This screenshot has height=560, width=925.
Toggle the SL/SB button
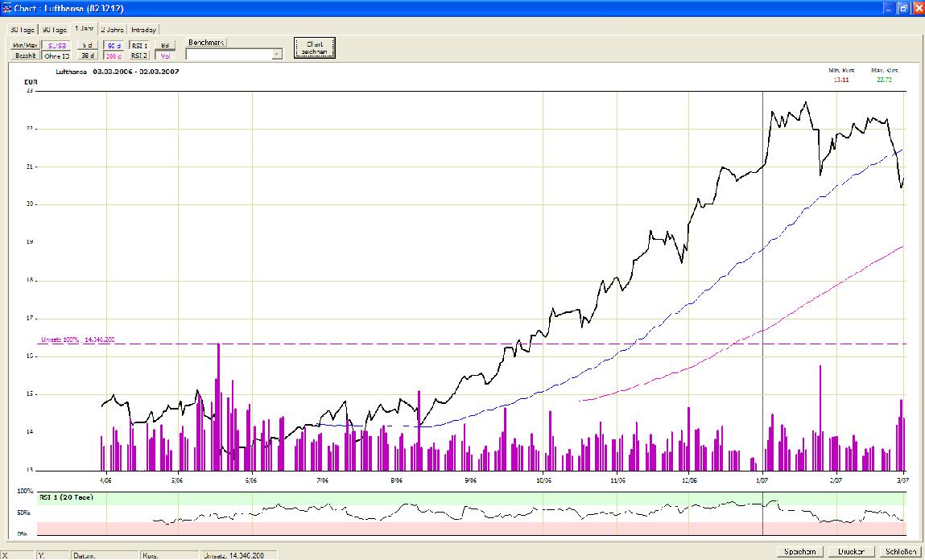57,45
